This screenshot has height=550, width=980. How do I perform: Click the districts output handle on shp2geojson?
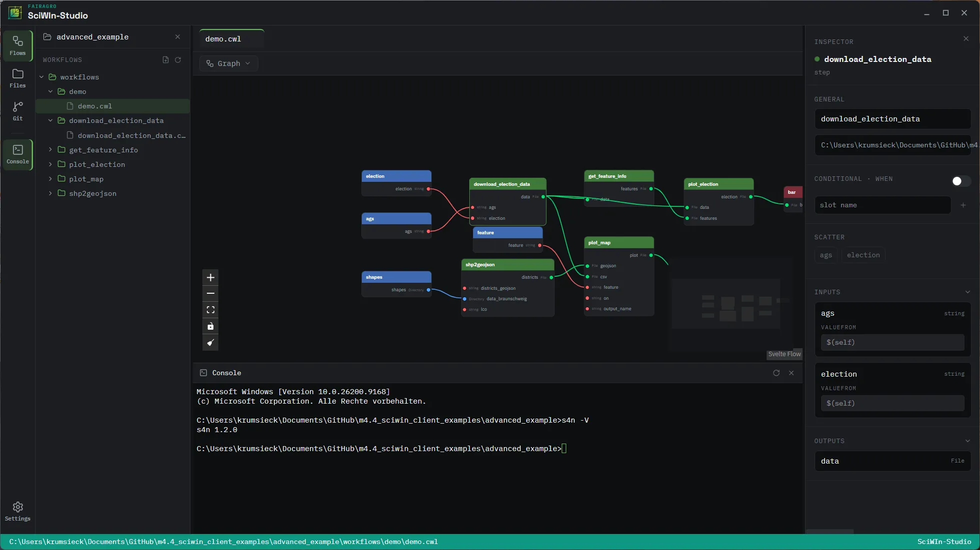pyautogui.click(x=551, y=277)
